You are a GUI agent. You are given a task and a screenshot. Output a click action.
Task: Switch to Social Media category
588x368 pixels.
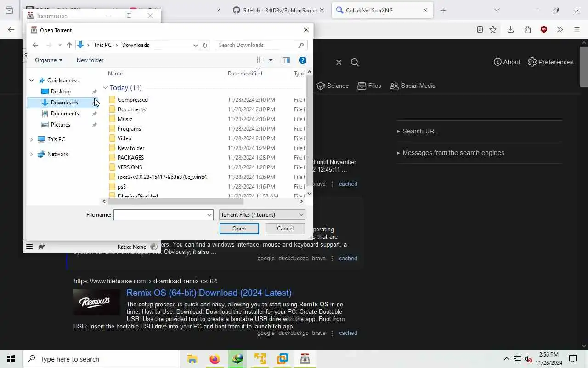click(x=413, y=86)
